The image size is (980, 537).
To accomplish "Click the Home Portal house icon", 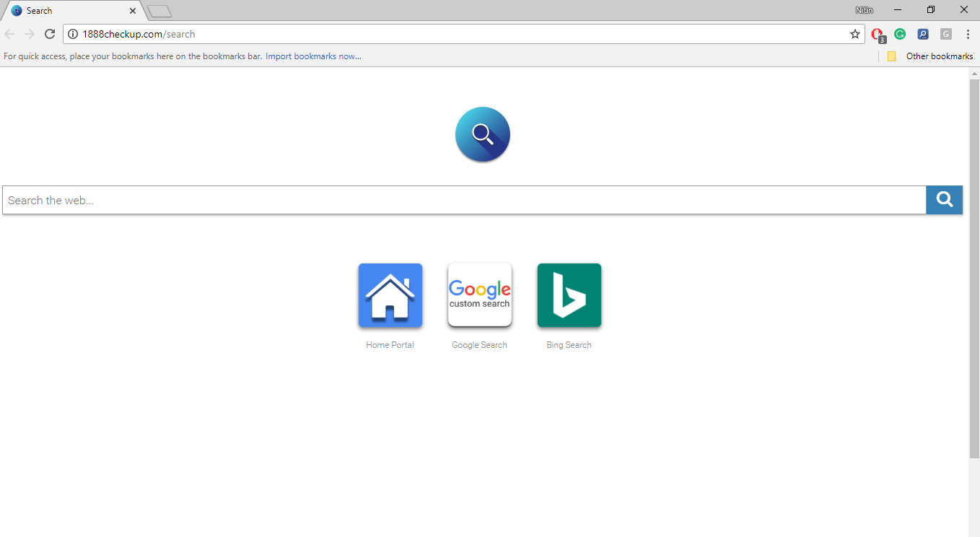I will (x=390, y=294).
